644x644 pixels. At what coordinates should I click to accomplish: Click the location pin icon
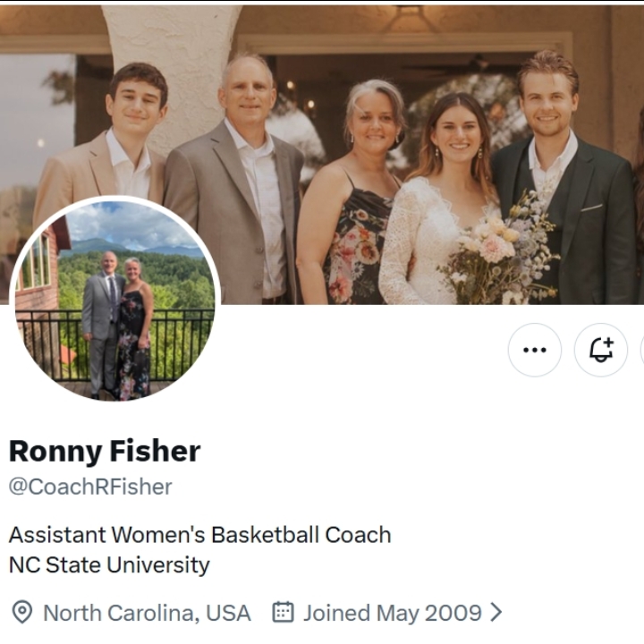[22, 613]
